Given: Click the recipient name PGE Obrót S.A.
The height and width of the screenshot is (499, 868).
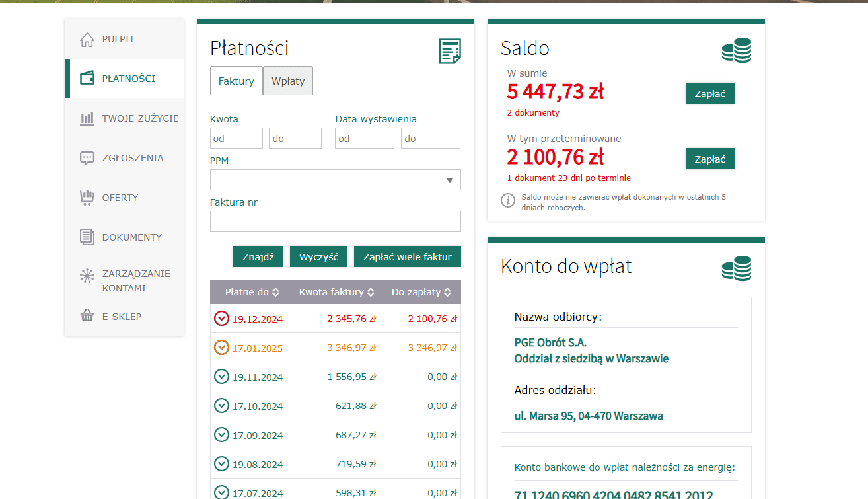Looking at the screenshot, I should [x=550, y=342].
